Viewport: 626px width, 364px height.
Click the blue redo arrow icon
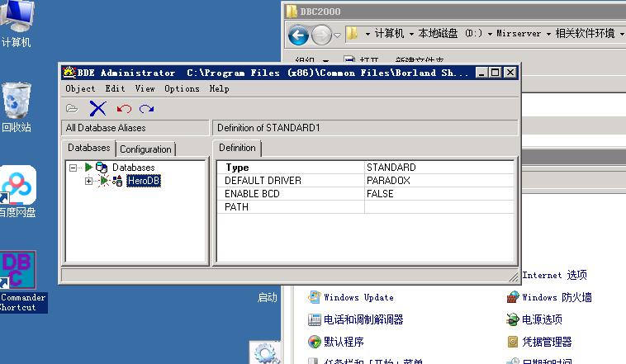(x=147, y=108)
